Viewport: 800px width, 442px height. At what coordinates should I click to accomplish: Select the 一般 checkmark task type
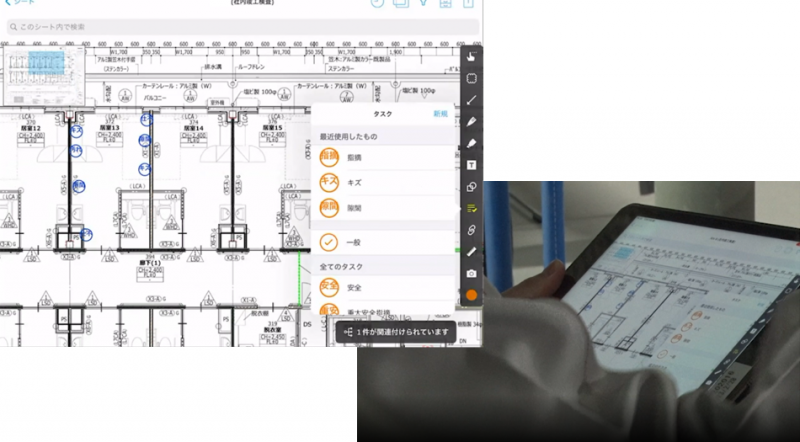click(x=383, y=242)
